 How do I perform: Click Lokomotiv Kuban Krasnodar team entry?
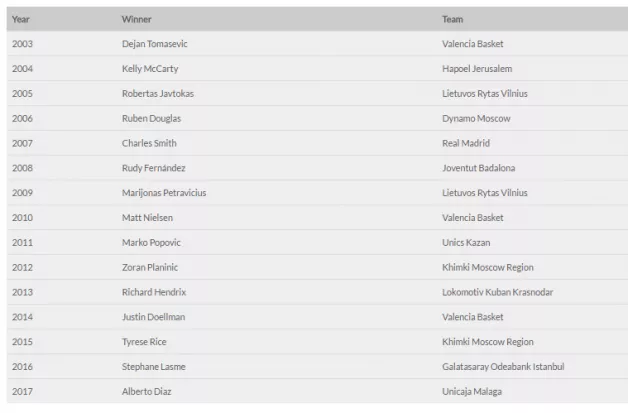pyautogui.click(x=497, y=292)
